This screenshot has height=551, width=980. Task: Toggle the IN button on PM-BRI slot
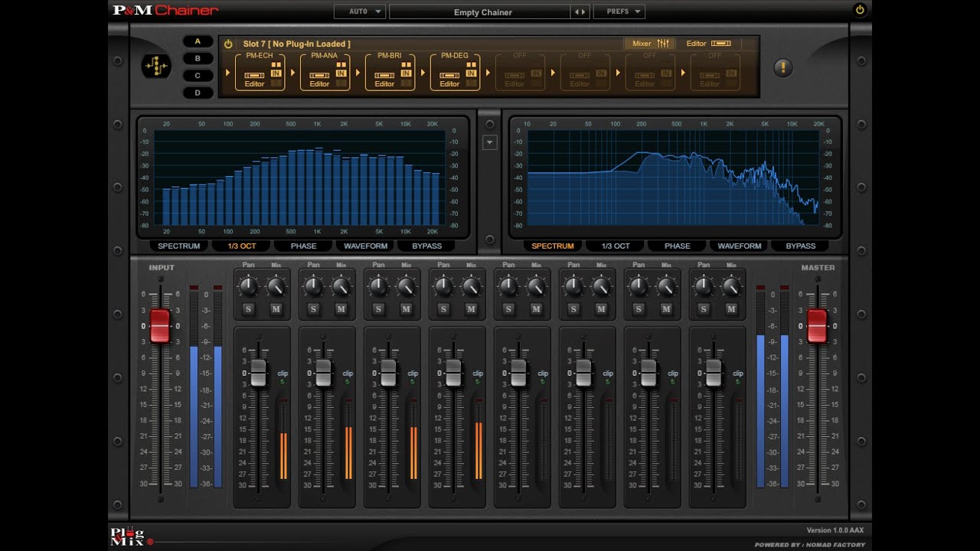point(406,73)
